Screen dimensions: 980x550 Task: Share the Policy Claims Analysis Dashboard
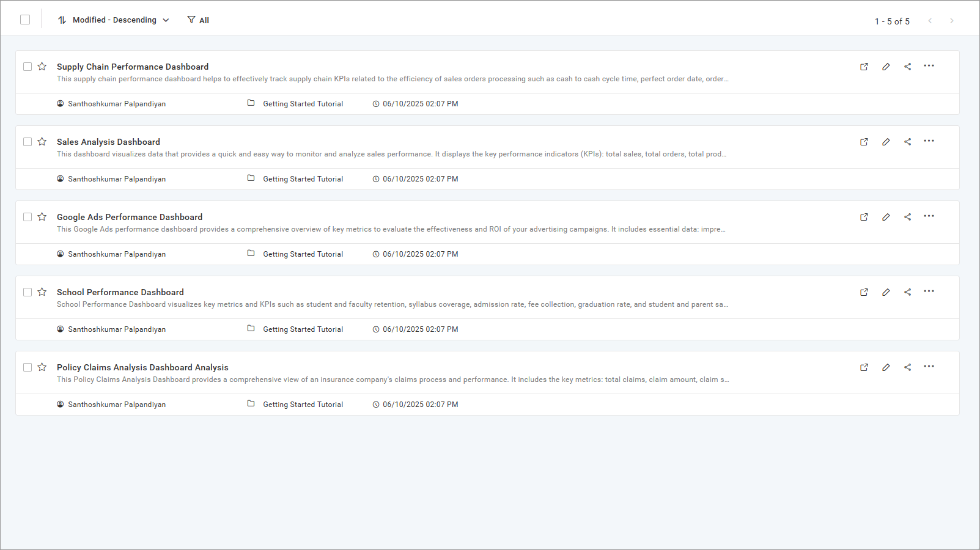click(x=907, y=367)
